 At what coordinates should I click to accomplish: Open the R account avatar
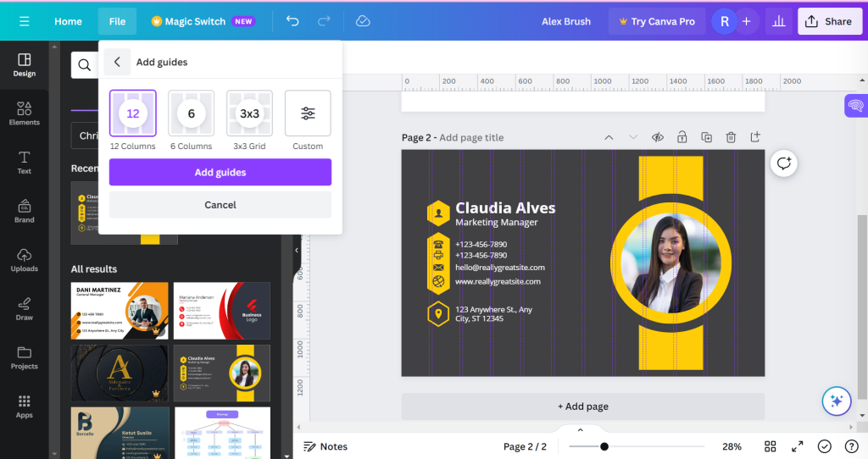(724, 21)
